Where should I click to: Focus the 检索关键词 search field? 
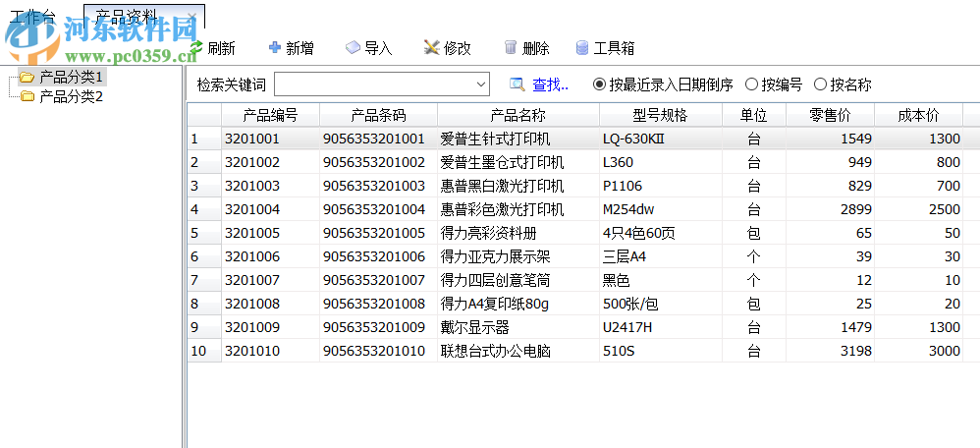(x=381, y=84)
